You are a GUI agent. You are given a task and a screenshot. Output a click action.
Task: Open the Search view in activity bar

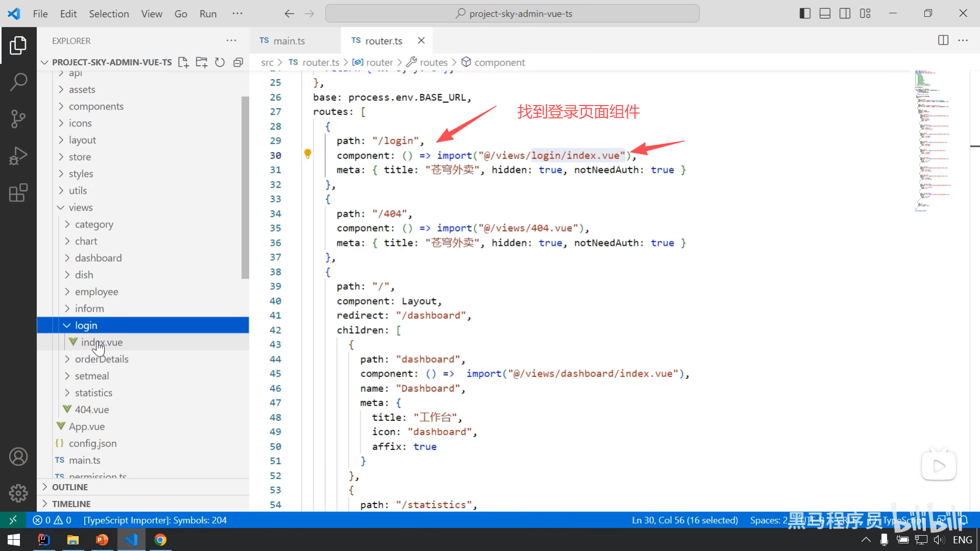tap(18, 82)
